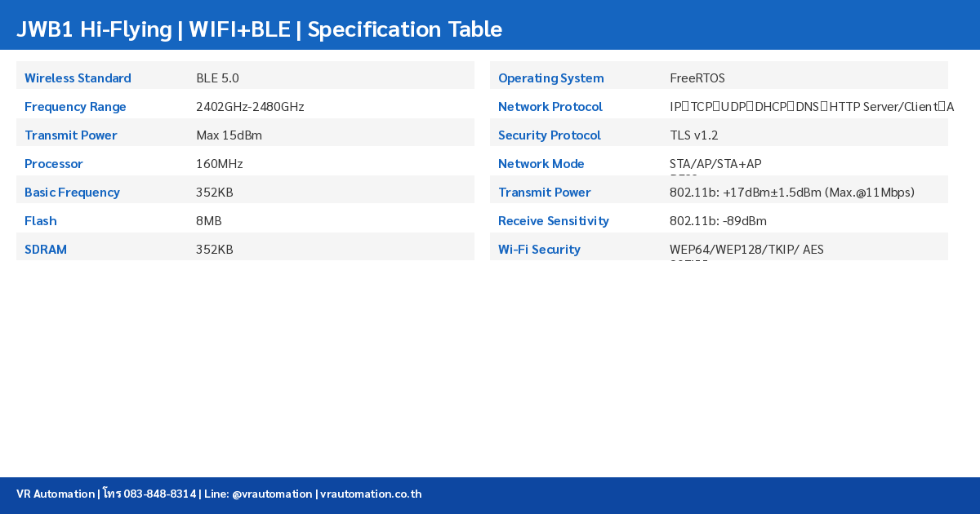Select the Wireless Standard row label
The image size is (980, 514).
[x=78, y=78]
